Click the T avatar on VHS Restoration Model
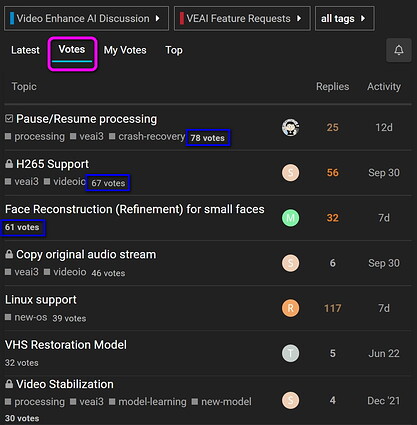Image resolution: width=417 pixels, height=425 pixels. click(x=290, y=353)
